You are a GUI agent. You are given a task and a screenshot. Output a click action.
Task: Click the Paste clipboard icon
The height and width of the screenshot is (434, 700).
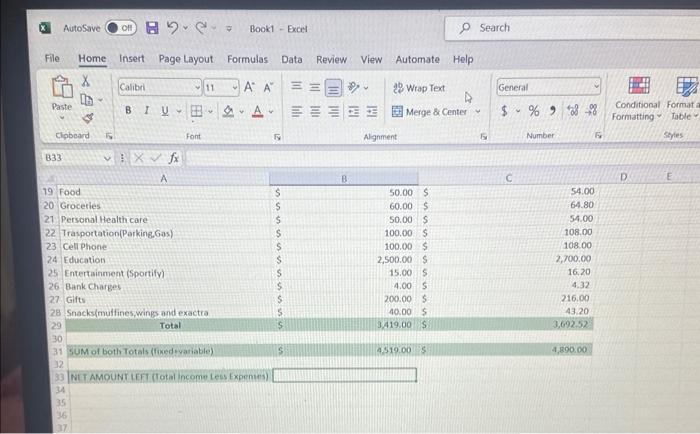point(62,87)
